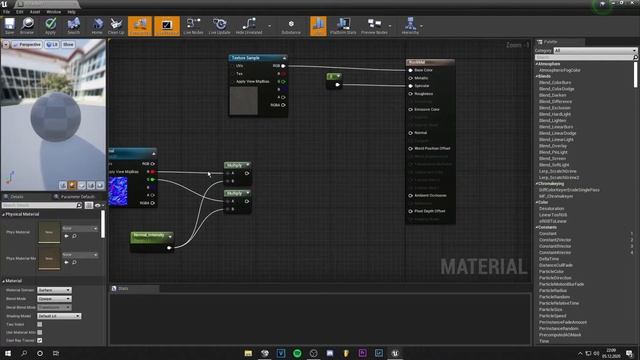
Task: Click the Palette search field
Action: click(586, 58)
